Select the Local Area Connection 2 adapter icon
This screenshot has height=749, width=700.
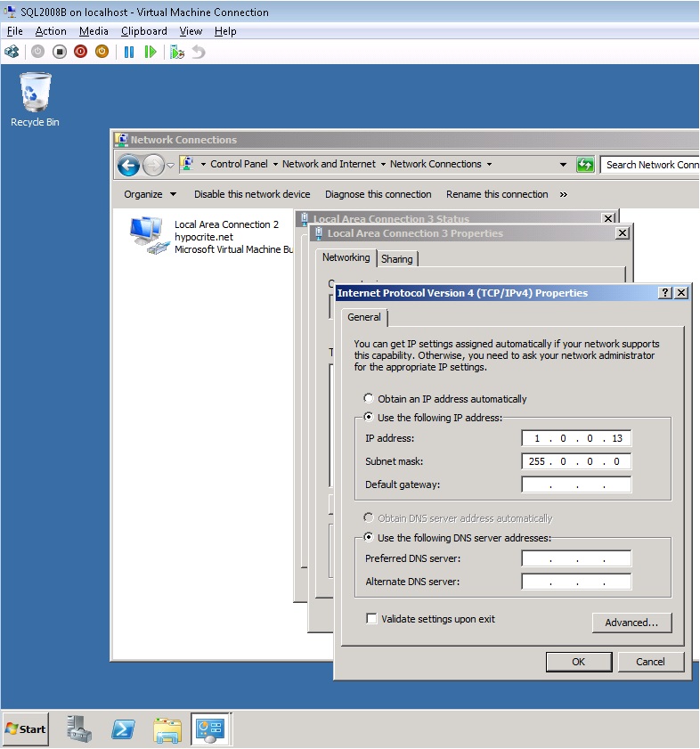(x=150, y=235)
